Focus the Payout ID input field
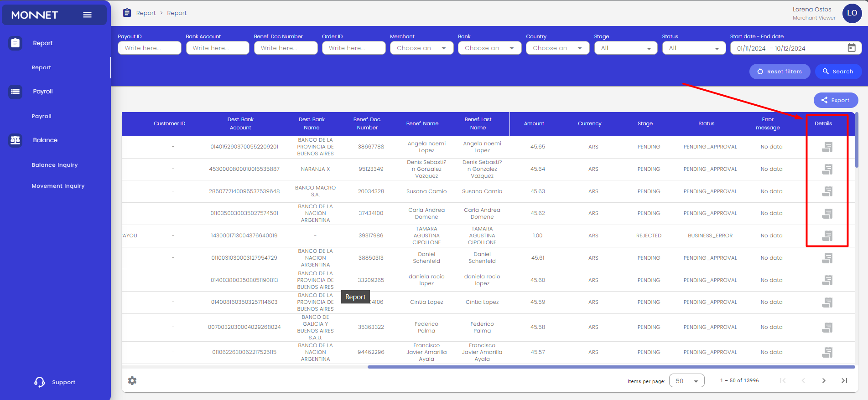Viewport: 868px width, 400px height. click(149, 48)
